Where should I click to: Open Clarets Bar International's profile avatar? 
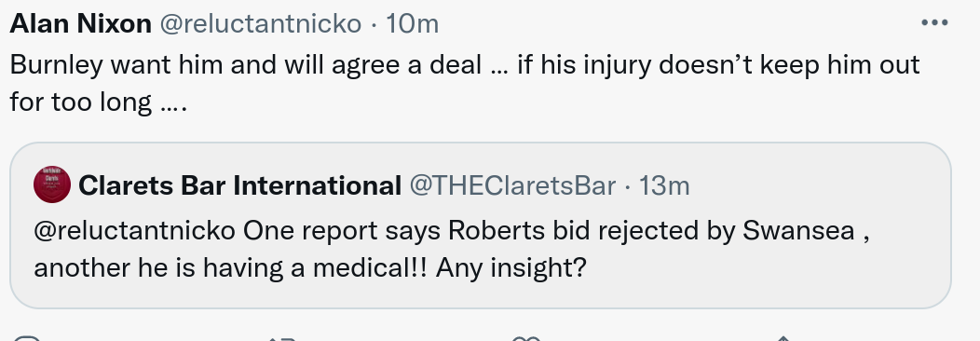point(52,184)
